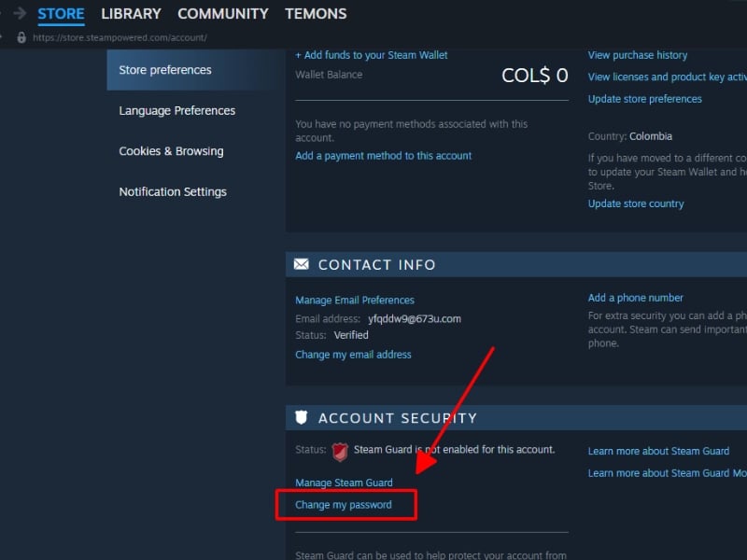Click Add a payment method to this account
The height and width of the screenshot is (560, 747).
coord(383,156)
